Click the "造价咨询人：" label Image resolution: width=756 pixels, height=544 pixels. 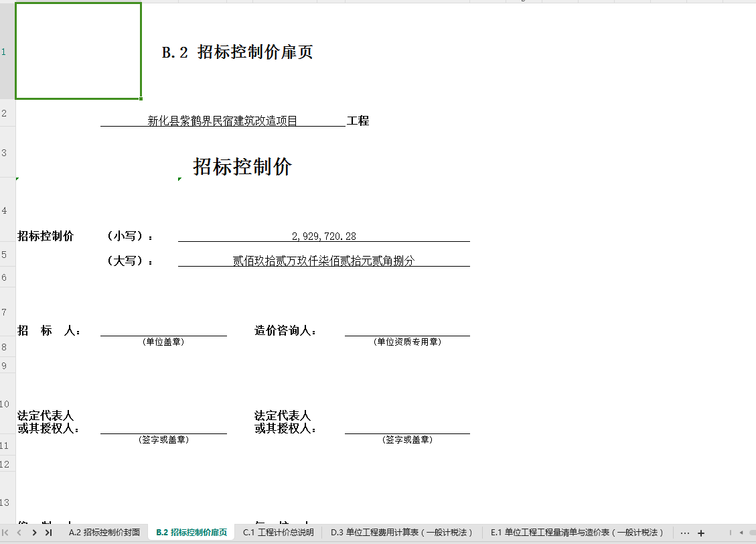[x=285, y=330]
